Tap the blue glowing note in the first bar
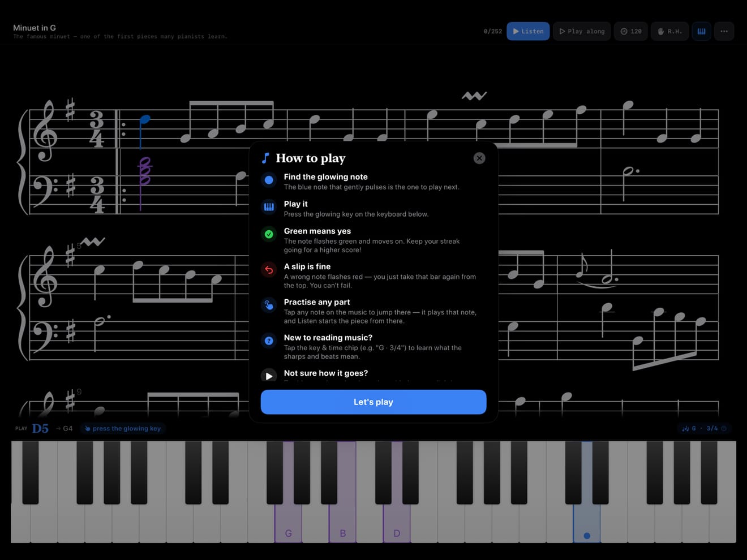 click(144, 120)
